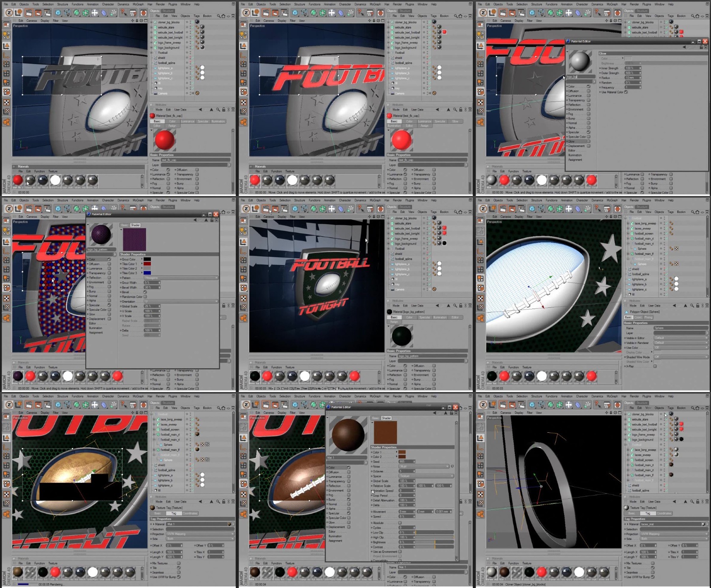Click the viewport maximize icon, middle-center screenshot

382,217
